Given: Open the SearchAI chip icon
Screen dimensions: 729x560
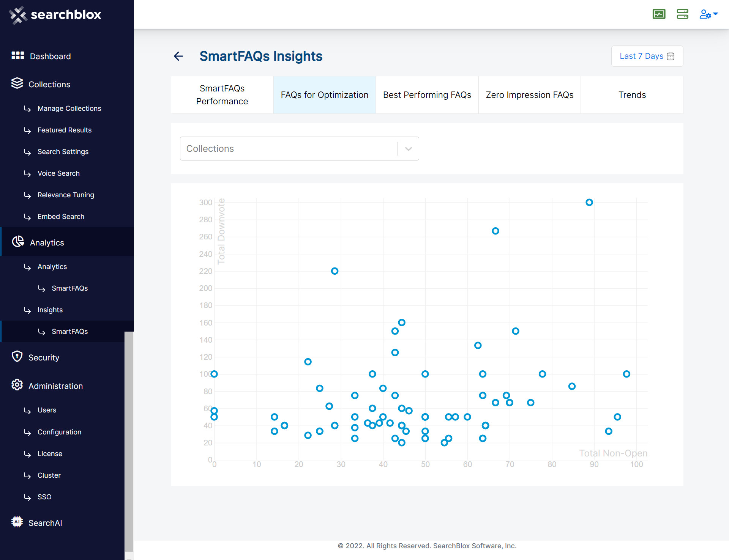Looking at the screenshot, I should [x=17, y=522].
